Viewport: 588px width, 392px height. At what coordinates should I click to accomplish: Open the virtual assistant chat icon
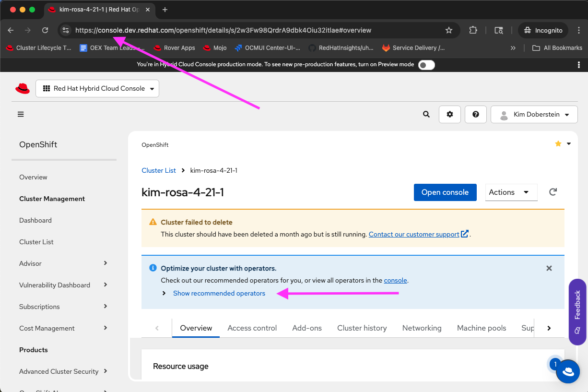tap(568, 371)
